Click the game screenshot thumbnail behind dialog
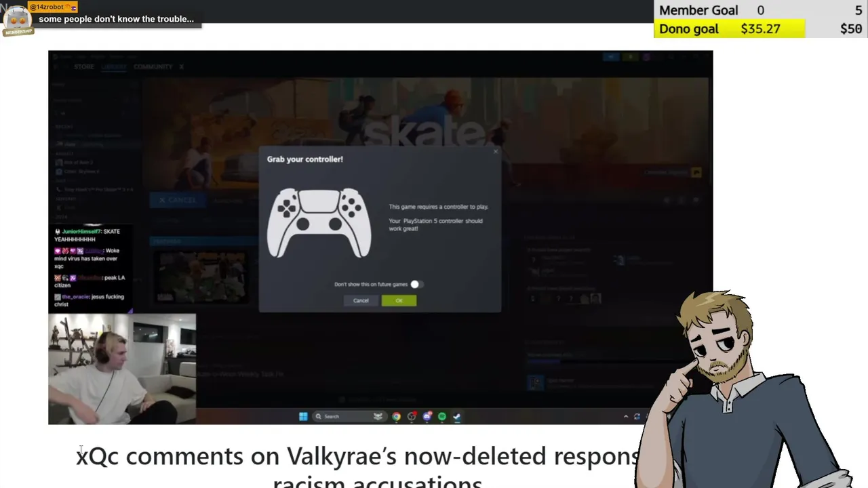868x488 pixels. point(201,277)
